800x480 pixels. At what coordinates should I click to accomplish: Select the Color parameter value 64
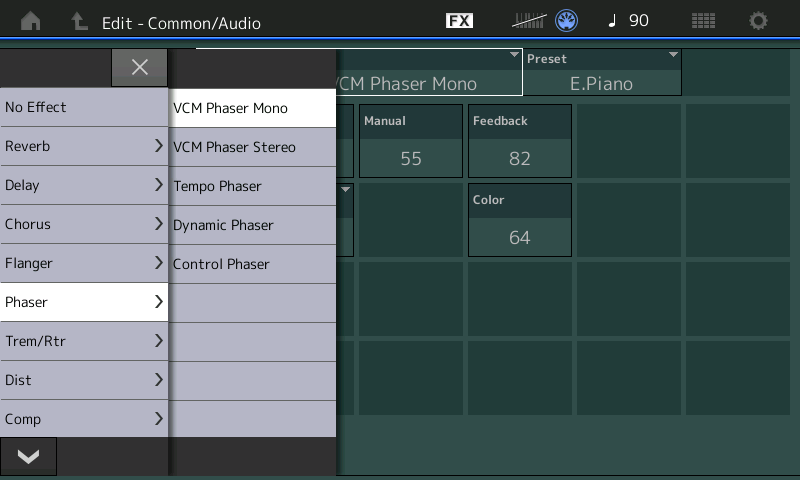pyautogui.click(x=520, y=237)
